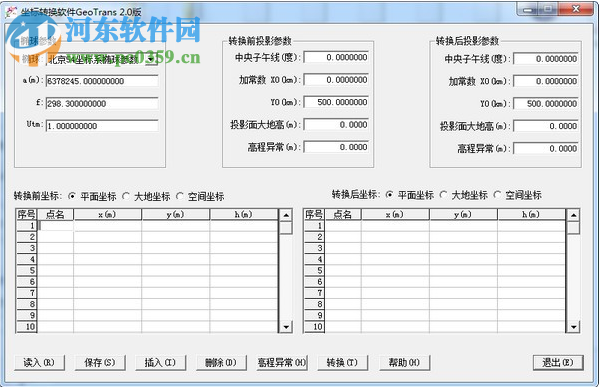
Task: Edit post-conversion projection height (投影面大地高) field
Action: tap(546, 126)
